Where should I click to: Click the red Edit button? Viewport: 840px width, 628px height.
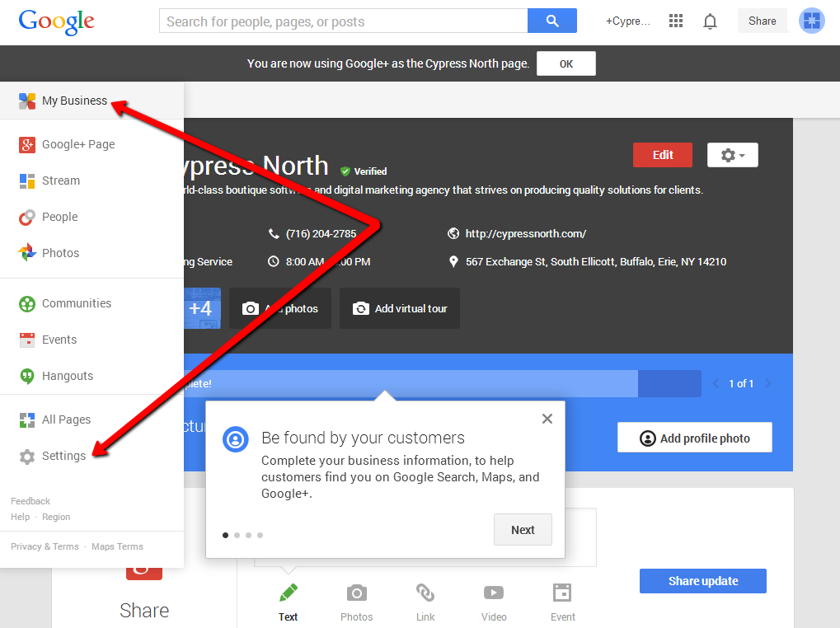point(663,155)
